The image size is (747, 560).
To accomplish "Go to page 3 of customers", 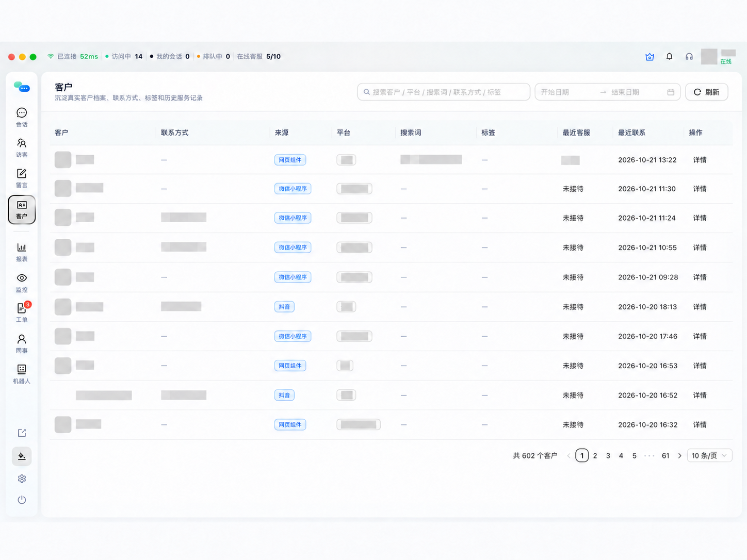I will click(x=608, y=456).
